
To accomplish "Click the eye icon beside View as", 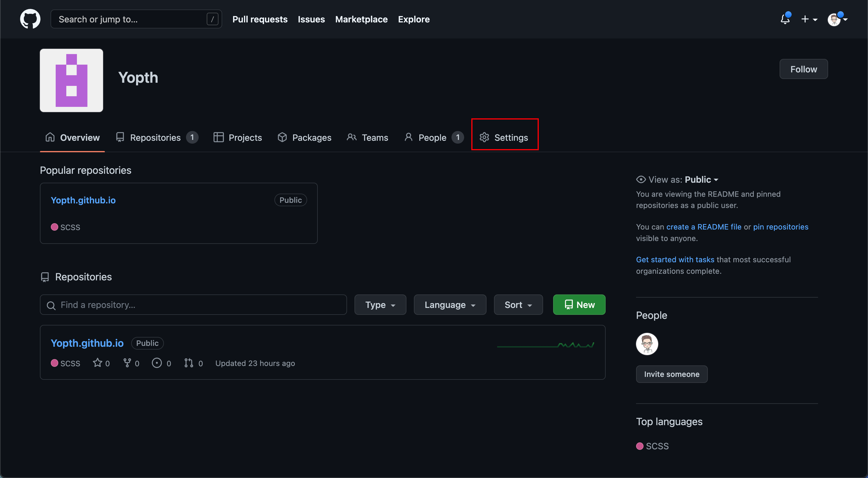I will click(641, 180).
